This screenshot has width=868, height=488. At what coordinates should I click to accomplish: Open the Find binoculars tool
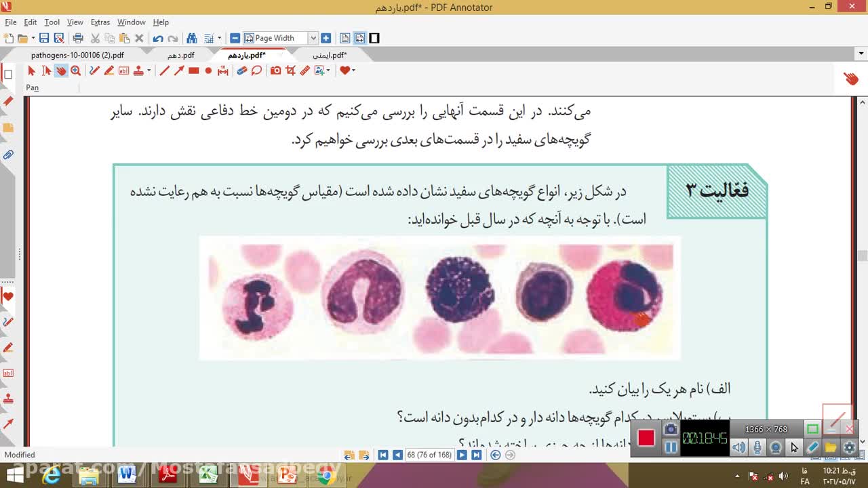point(191,39)
